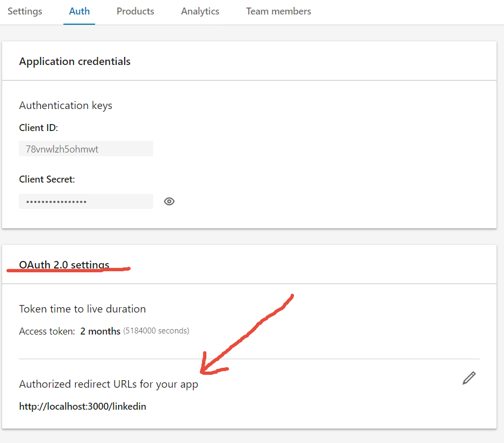
Task: Open the Team members tab
Action: coord(278,11)
